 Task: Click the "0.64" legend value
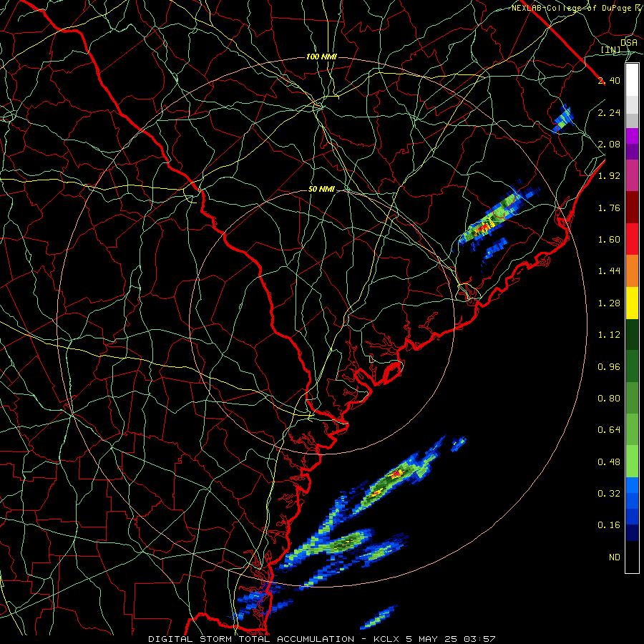tap(609, 430)
